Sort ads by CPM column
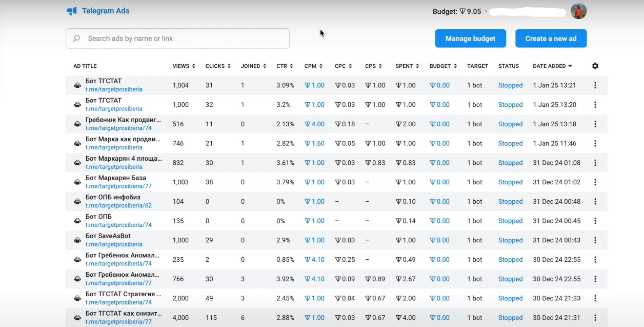644x327 pixels. tap(313, 66)
